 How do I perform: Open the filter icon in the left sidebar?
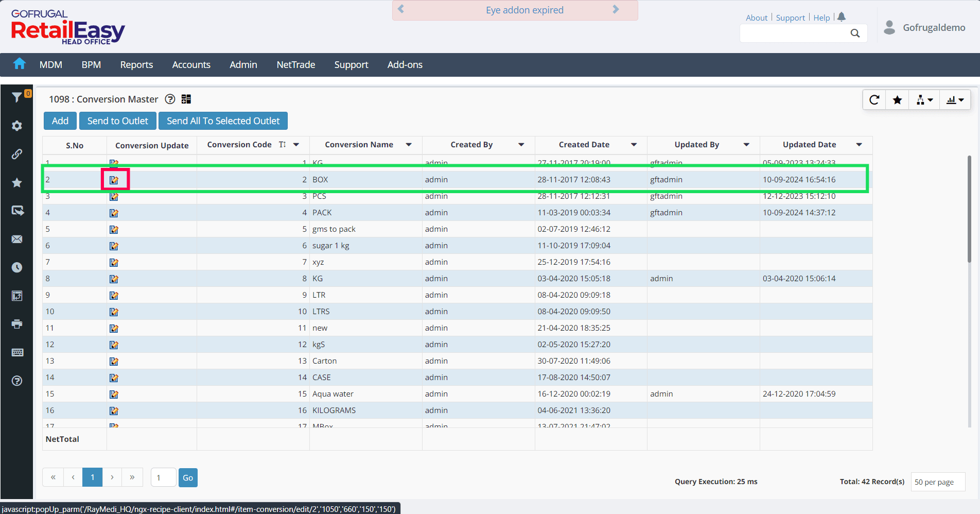[16, 97]
